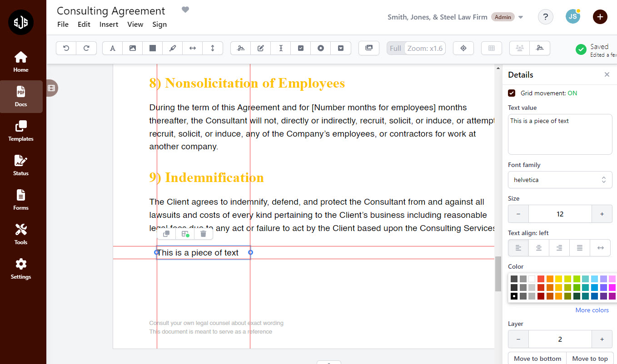Add a signature field
The width and height of the screenshot is (617, 364).
(x=241, y=48)
